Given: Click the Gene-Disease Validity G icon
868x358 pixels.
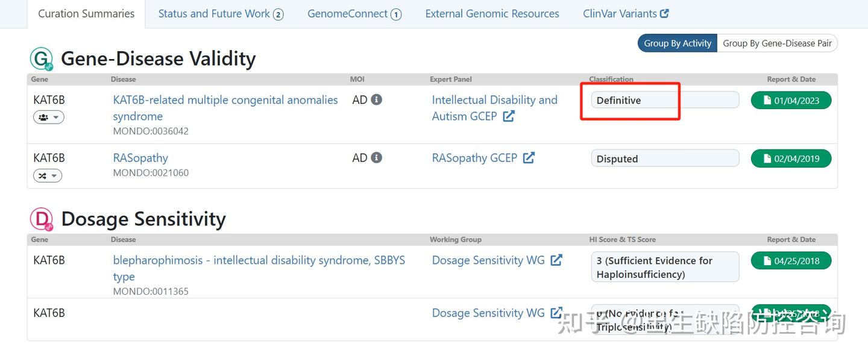Looking at the screenshot, I should point(42,59).
